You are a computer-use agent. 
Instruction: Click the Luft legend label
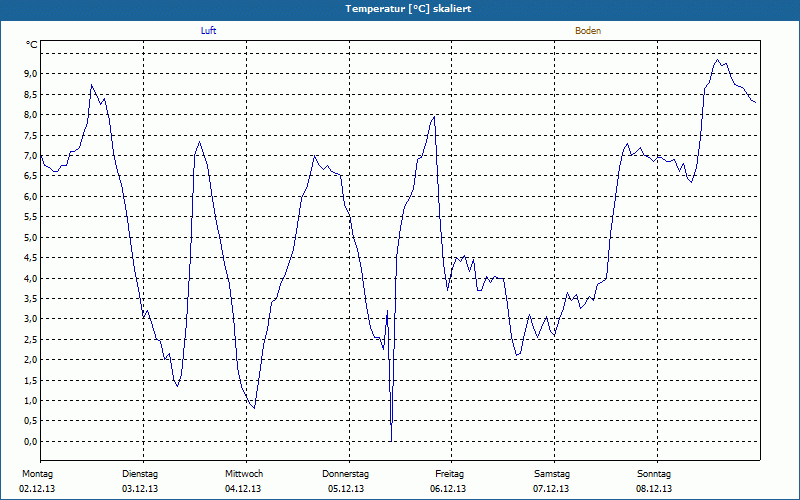coord(208,31)
